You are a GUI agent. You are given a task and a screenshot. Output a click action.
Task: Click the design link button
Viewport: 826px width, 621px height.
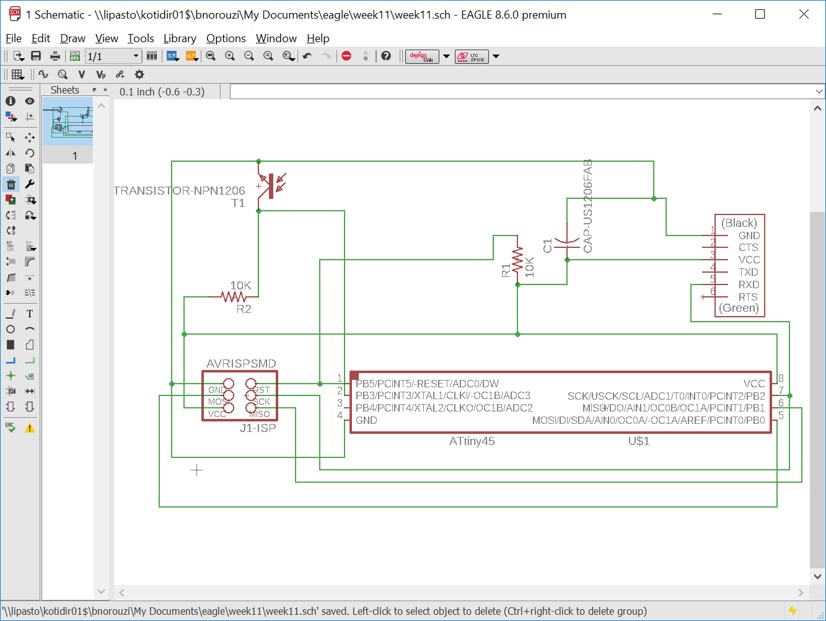coord(421,56)
